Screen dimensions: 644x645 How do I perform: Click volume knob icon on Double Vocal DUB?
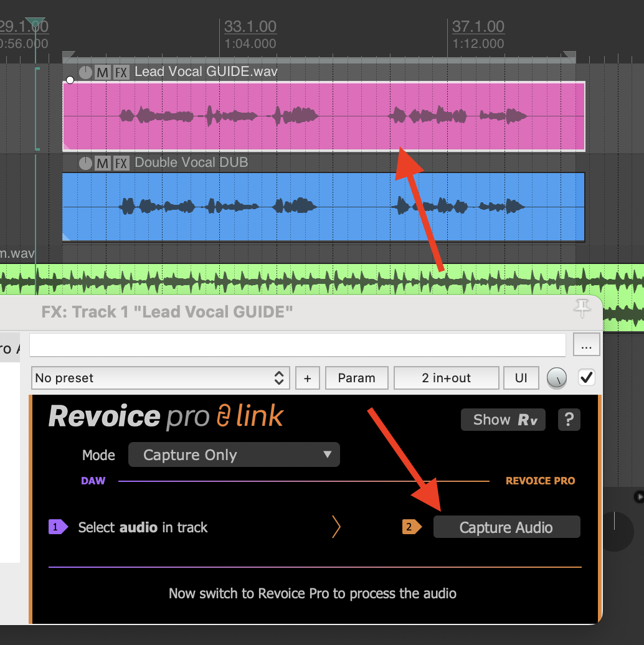(x=86, y=164)
